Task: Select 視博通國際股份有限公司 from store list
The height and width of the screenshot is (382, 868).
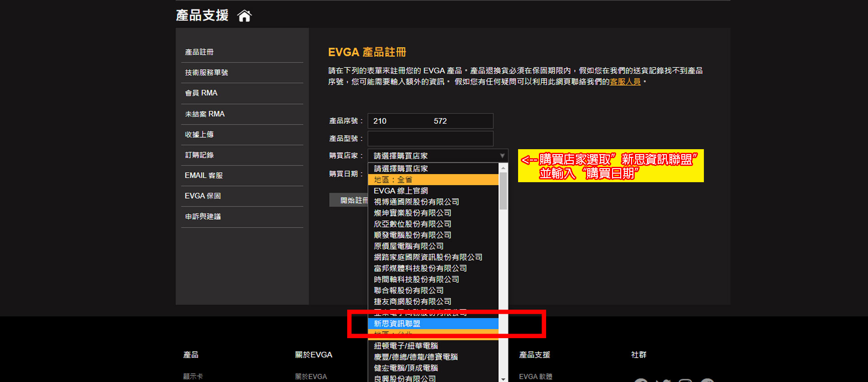Action: [x=433, y=202]
